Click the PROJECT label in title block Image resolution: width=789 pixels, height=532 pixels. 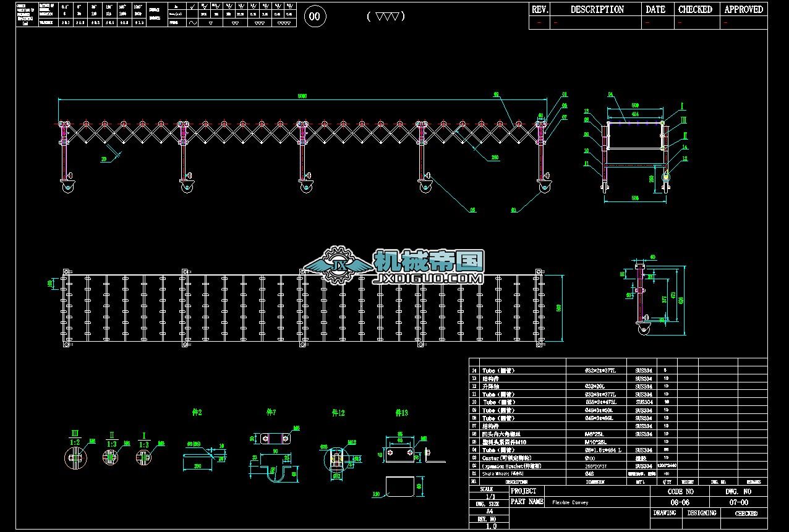pyautogui.click(x=524, y=491)
